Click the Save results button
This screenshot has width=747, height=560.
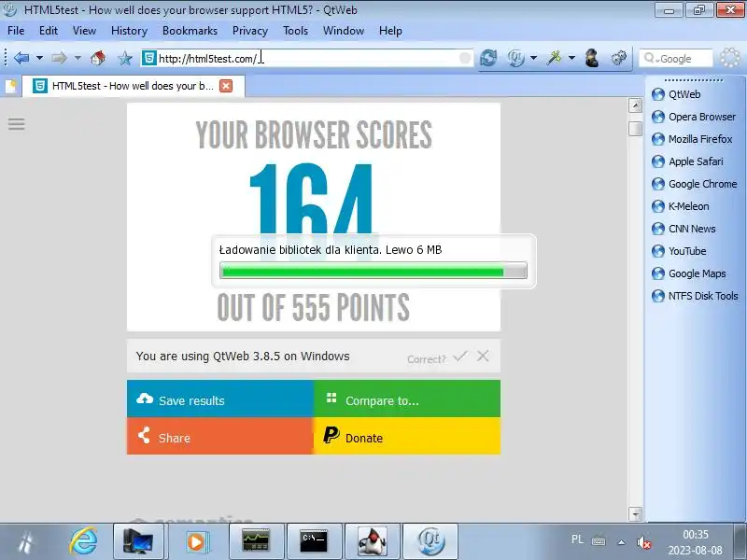pyautogui.click(x=220, y=399)
